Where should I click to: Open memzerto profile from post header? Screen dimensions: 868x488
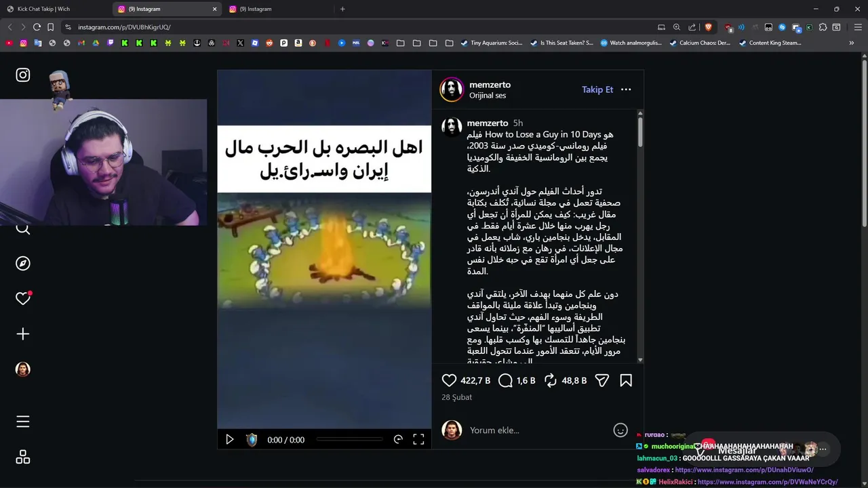pos(490,85)
